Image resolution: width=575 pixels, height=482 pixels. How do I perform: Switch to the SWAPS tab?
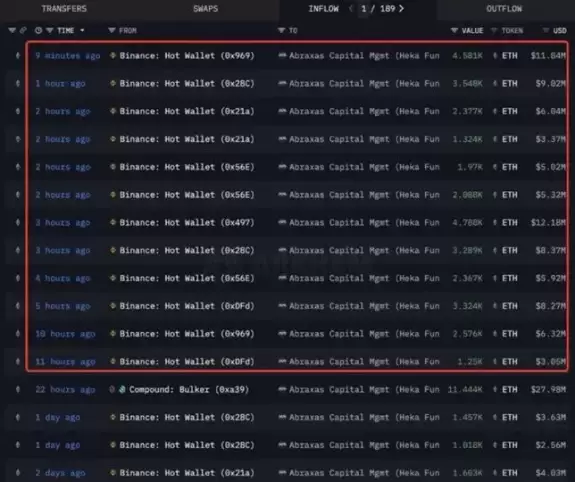tap(206, 8)
